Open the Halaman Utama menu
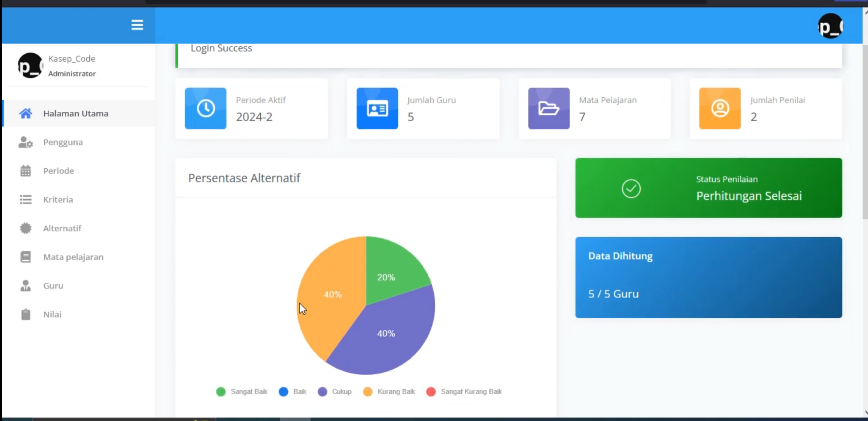This screenshot has width=868, height=421. 79,113
